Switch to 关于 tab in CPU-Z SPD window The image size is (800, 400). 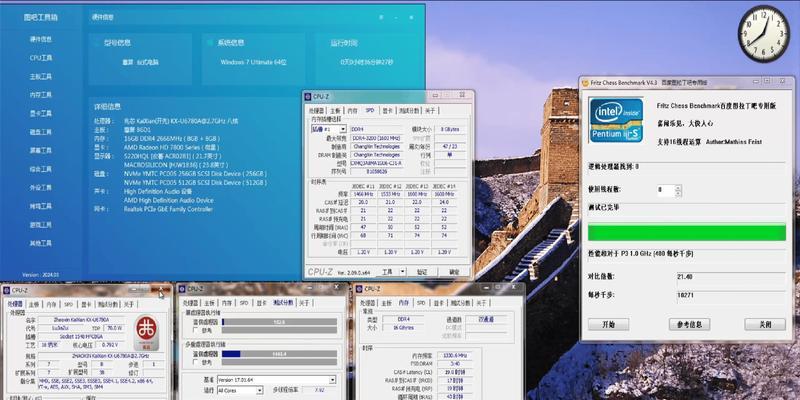[431, 111]
